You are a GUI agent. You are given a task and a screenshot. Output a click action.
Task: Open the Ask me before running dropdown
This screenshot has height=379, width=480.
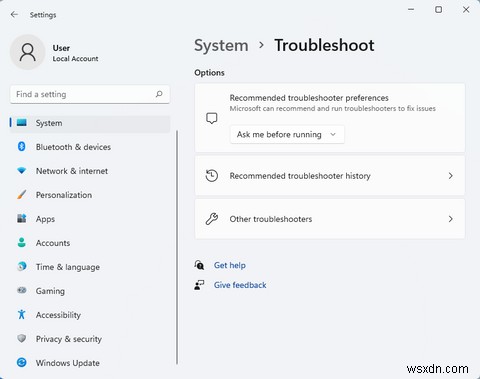coord(287,134)
